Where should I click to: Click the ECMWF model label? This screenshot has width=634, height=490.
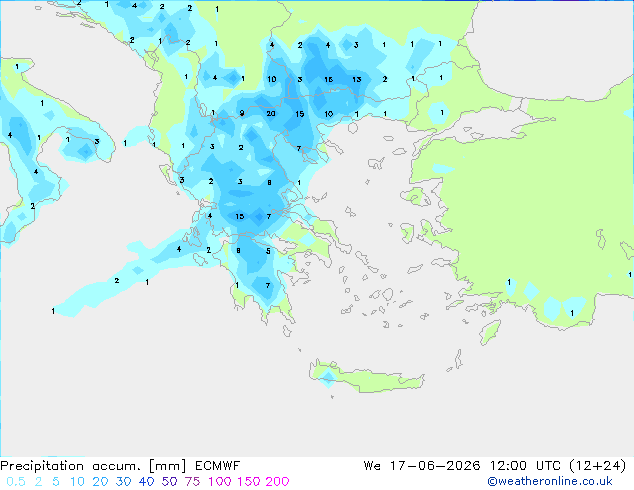pyautogui.click(x=218, y=466)
